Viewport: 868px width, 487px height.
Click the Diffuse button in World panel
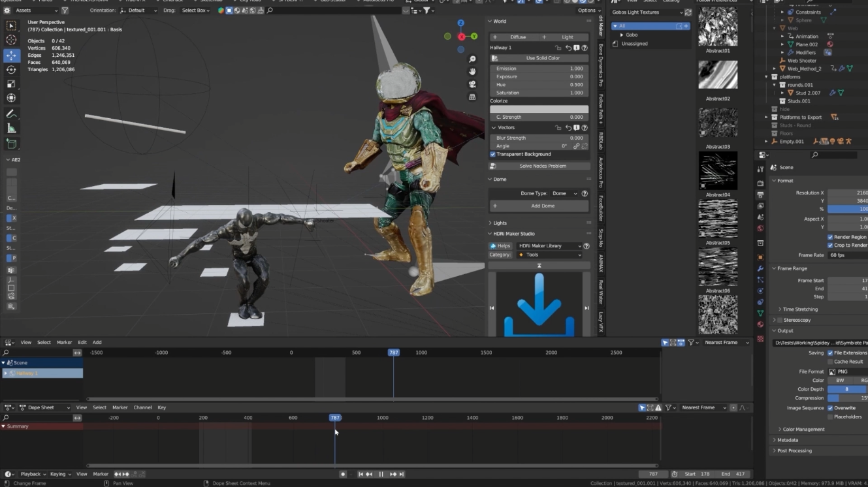pyautogui.click(x=514, y=37)
